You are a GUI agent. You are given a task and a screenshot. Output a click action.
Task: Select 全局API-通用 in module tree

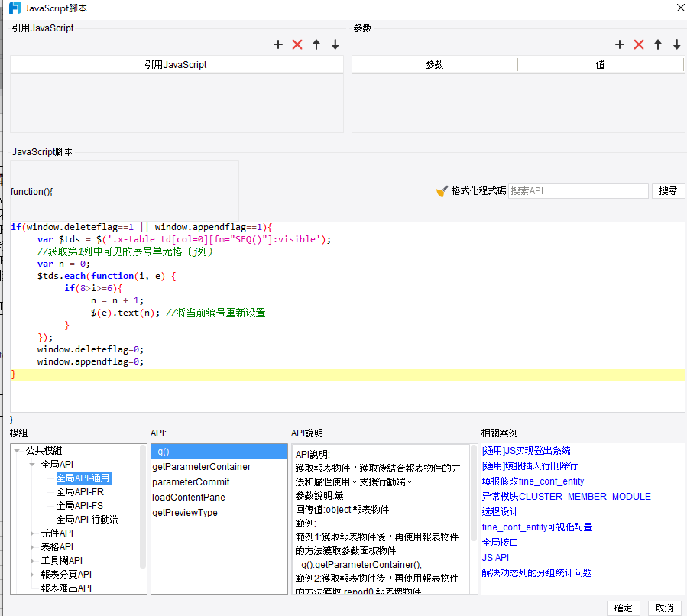pos(84,478)
